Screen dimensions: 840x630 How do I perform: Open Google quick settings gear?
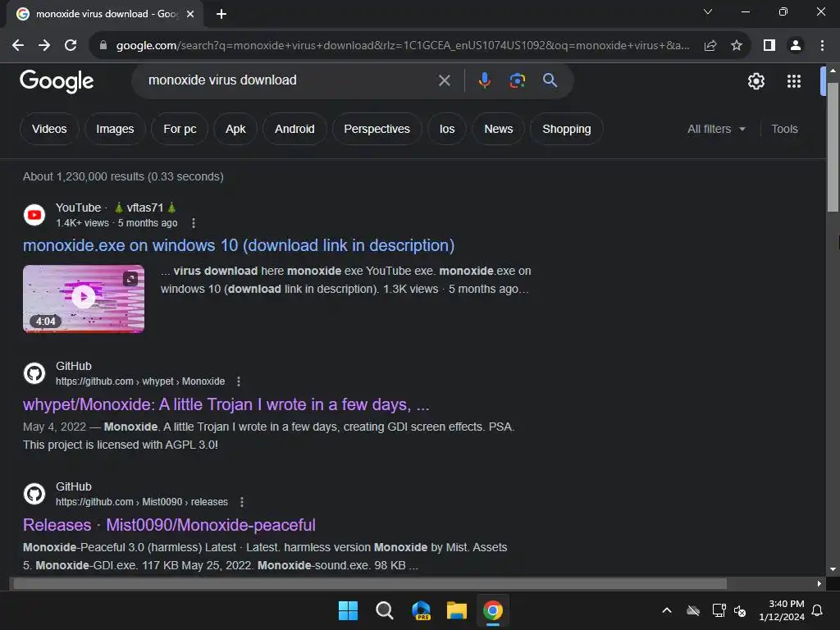(756, 81)
